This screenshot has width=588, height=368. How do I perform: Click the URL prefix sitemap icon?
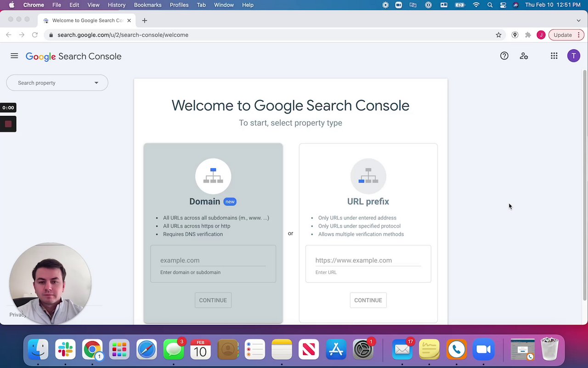(x=368, y=176)
